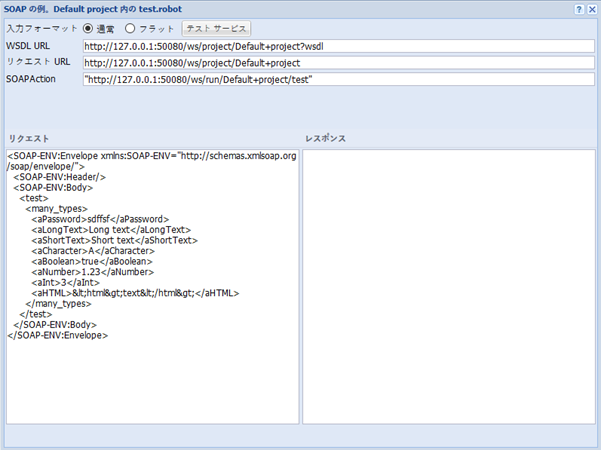Click inside the empty レスポンス text area
This screenshot has height=450, width=601.
point(449,286)
